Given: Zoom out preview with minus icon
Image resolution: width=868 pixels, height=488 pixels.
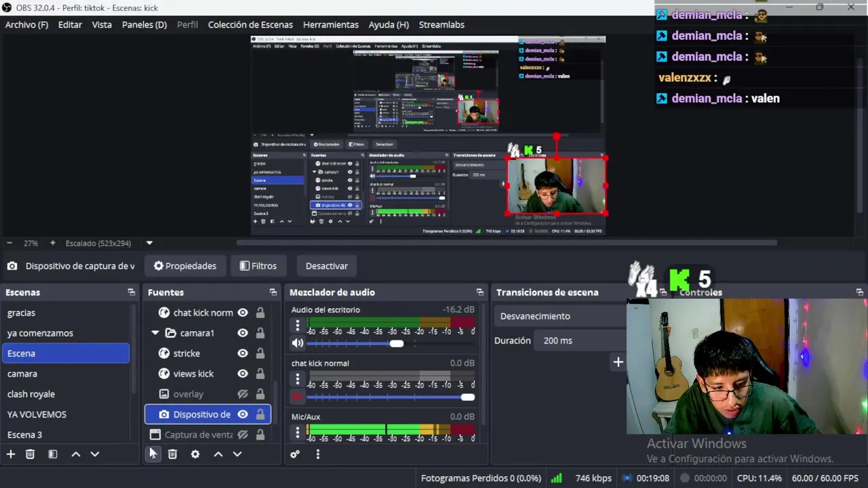Looking at the screenshot, I should point(9,243).
